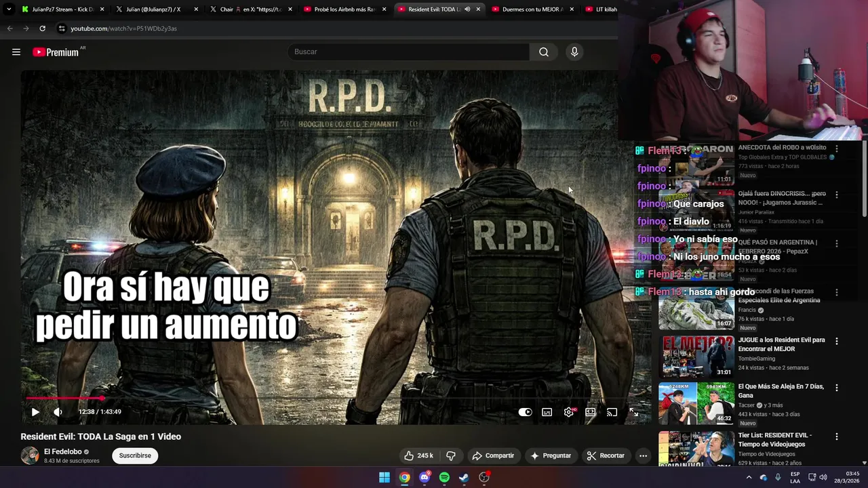Screen dimensions: 868x488
Task: Open options for QUÉ PASÓ EN ARGENTINA video
Action: [x=837, y=243]
